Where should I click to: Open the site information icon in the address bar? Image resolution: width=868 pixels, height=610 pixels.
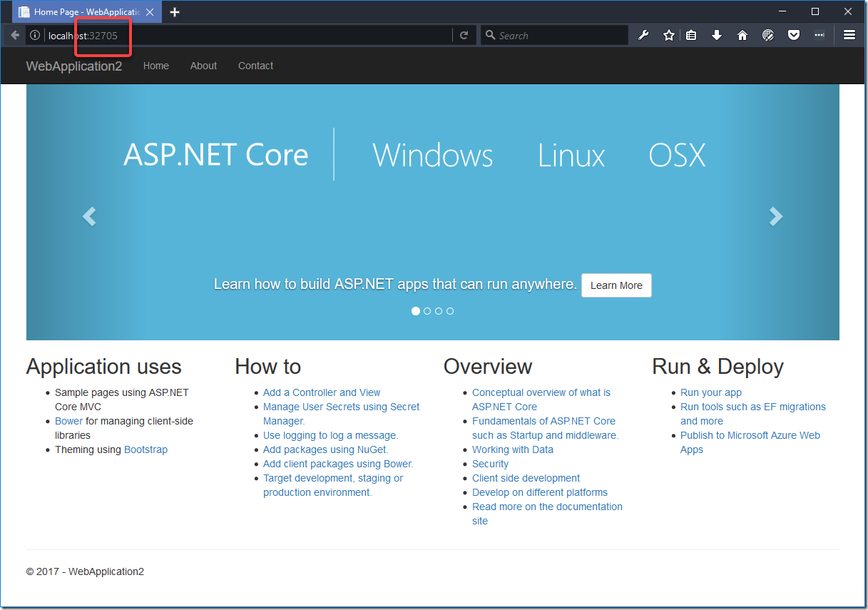(35, 35)
